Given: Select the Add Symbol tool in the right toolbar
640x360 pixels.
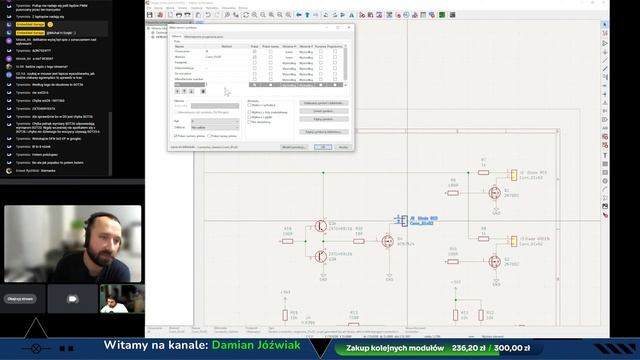Looking at the screenshot, I should (x=605, y=43).
